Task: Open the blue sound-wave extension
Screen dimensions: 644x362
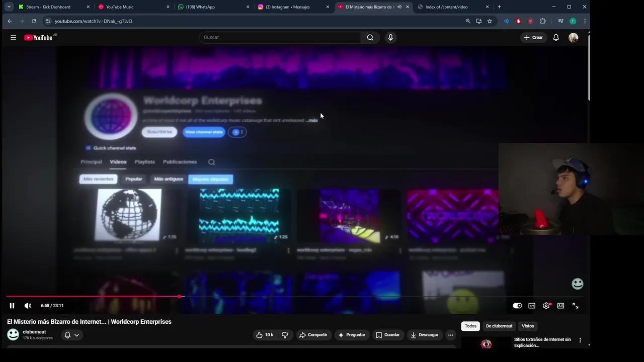Action: tap(506, 21)
